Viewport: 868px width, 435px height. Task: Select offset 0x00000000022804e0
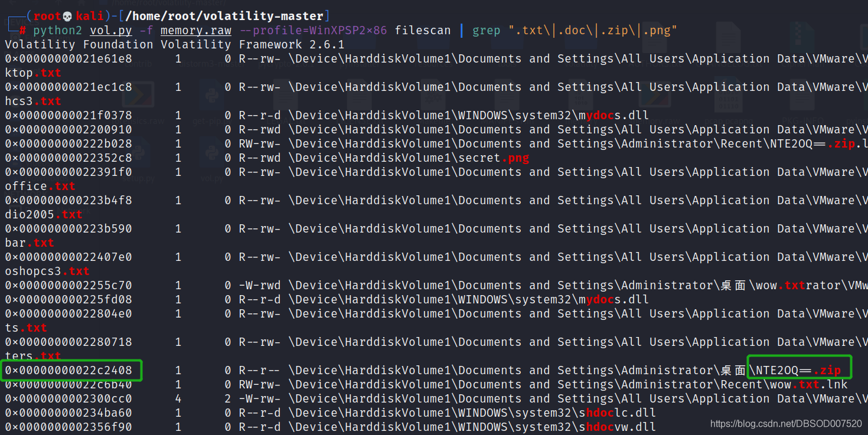tap(68, 313)
